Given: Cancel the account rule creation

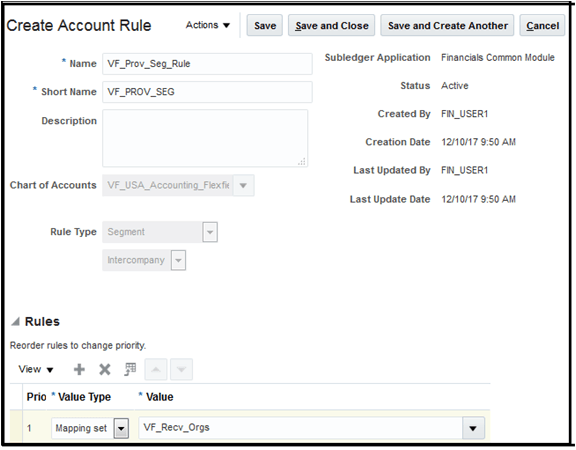Looking at the screenshot, I should pyautogui.click(x=542, y=25).
